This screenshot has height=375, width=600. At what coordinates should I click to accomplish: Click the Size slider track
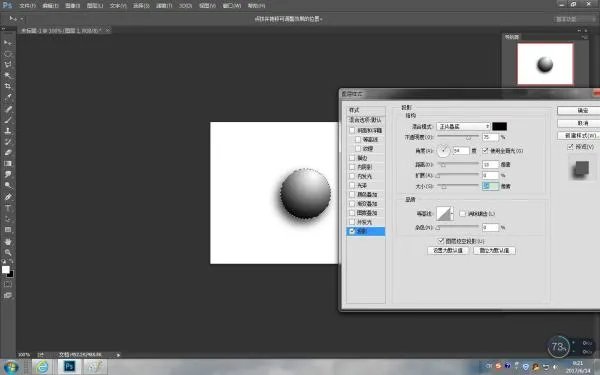458,186
